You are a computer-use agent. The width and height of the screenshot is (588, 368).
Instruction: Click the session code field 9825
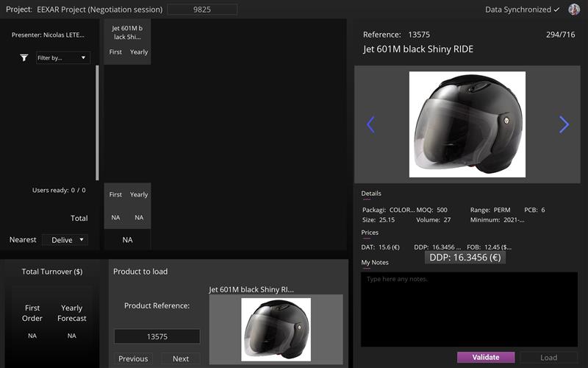pos(202,10)
